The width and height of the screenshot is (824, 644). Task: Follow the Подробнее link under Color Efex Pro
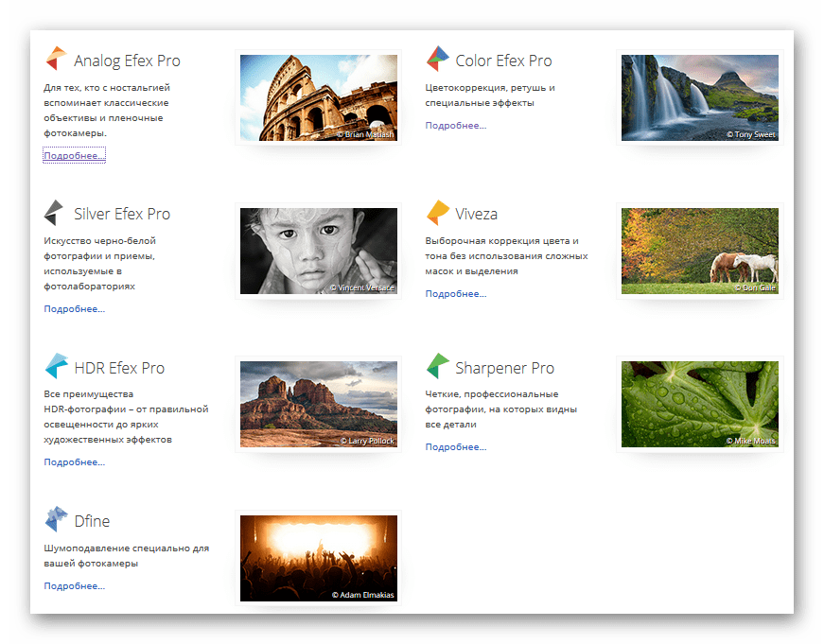pos(455,125)
